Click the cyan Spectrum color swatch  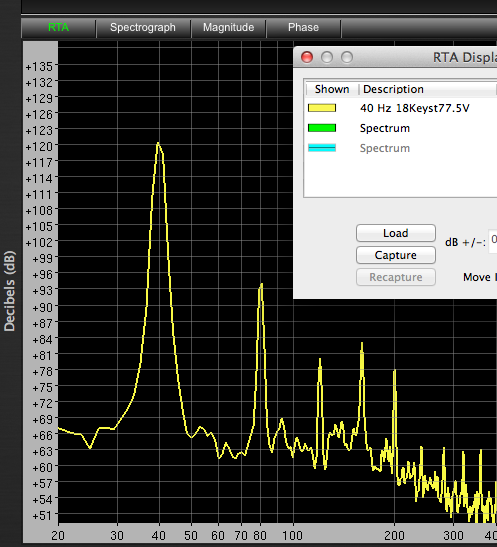click(322, 148)
